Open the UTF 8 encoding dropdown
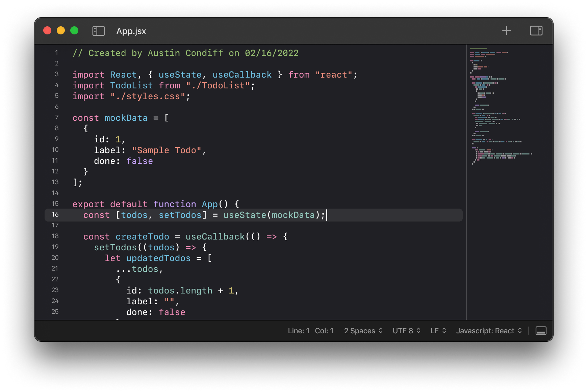 (x=406, y=331)
